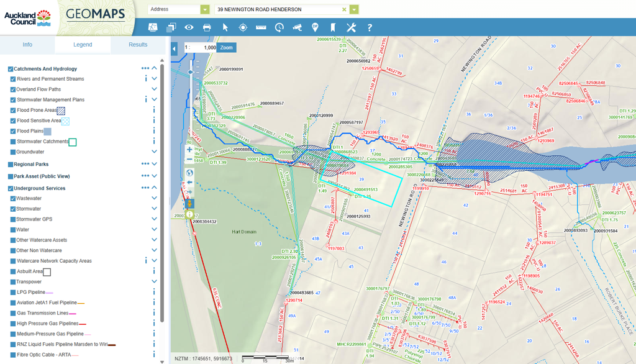The image size is (636, 364).
Task: Switch to the Info tab
Action: point(27,45)
